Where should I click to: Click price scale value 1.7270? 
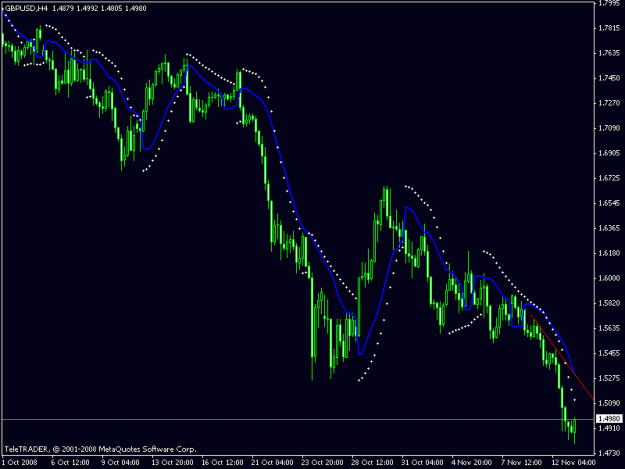[609, 103]
